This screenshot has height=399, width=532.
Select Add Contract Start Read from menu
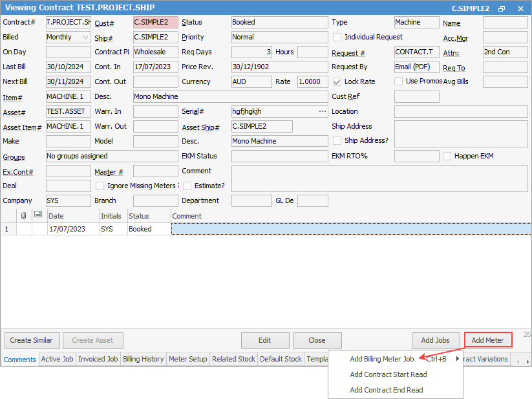tap(388, 374)
